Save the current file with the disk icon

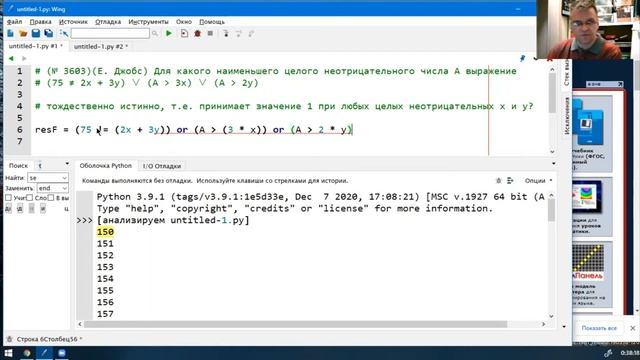tap(36, 33)
